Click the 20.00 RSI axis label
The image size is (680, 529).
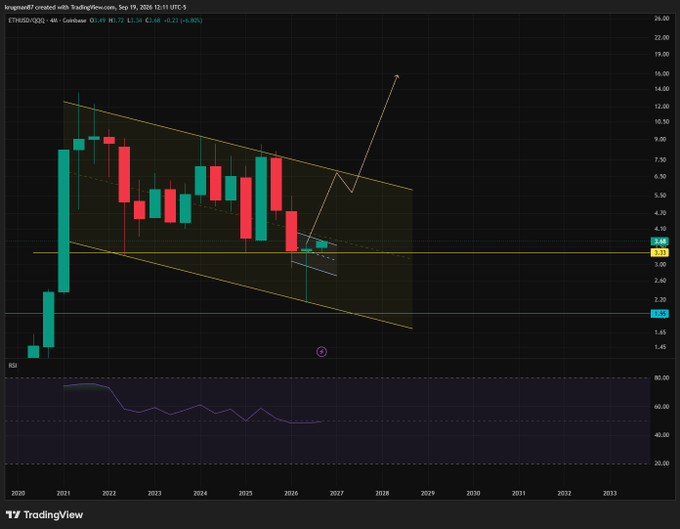pyautogui.click(x=661, y=464)
